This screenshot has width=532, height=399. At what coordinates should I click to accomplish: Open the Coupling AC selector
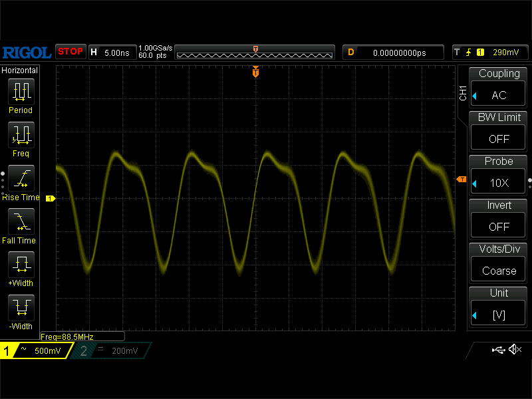pos(498,95)
